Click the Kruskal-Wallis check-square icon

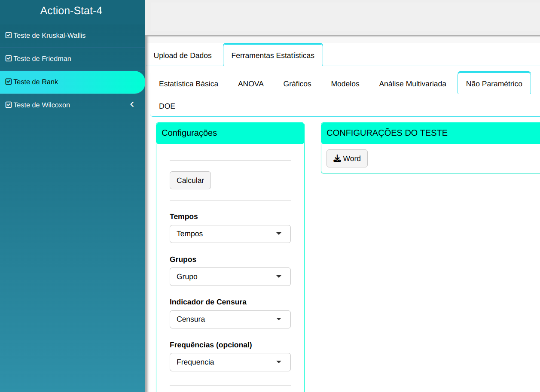(x=8, y=35)
